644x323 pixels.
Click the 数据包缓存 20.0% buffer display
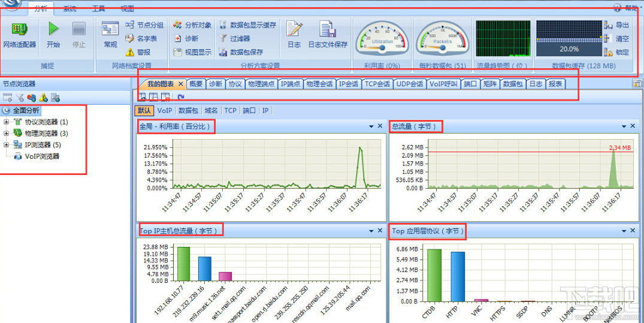569,38
